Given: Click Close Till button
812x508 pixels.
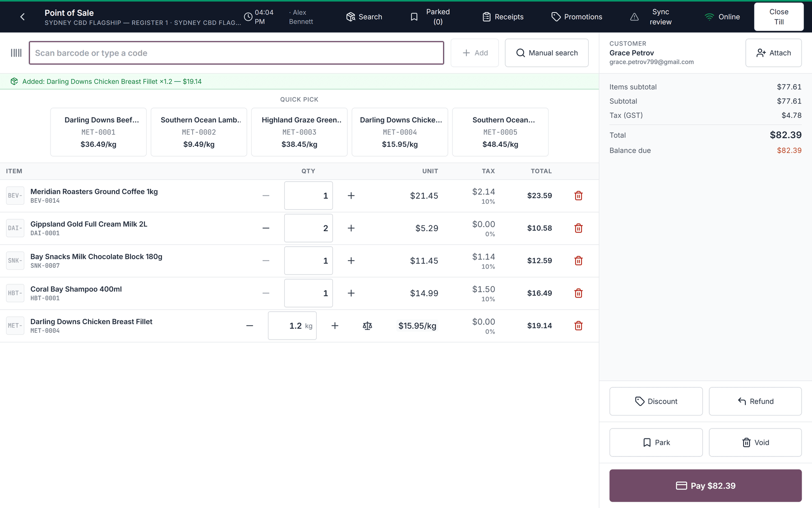Looking at the screenshot, I should click(x=779, y=17).
